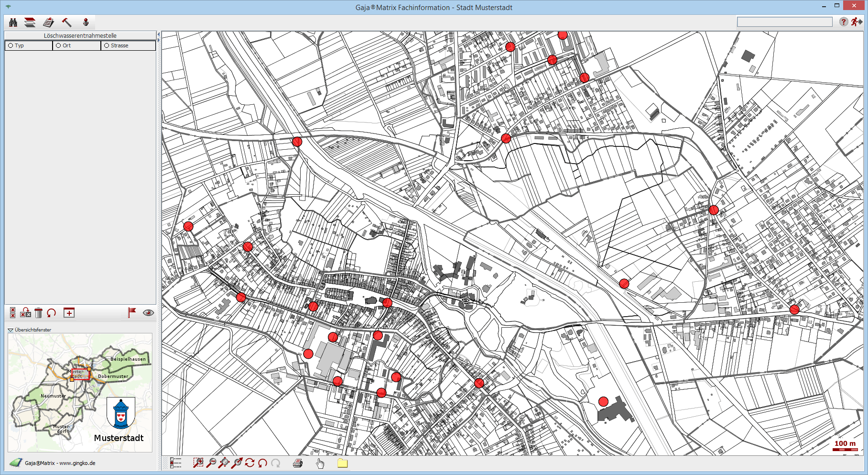Click the printer icon below the map
This screenshot has height=475, width=868.
point(298,463)
